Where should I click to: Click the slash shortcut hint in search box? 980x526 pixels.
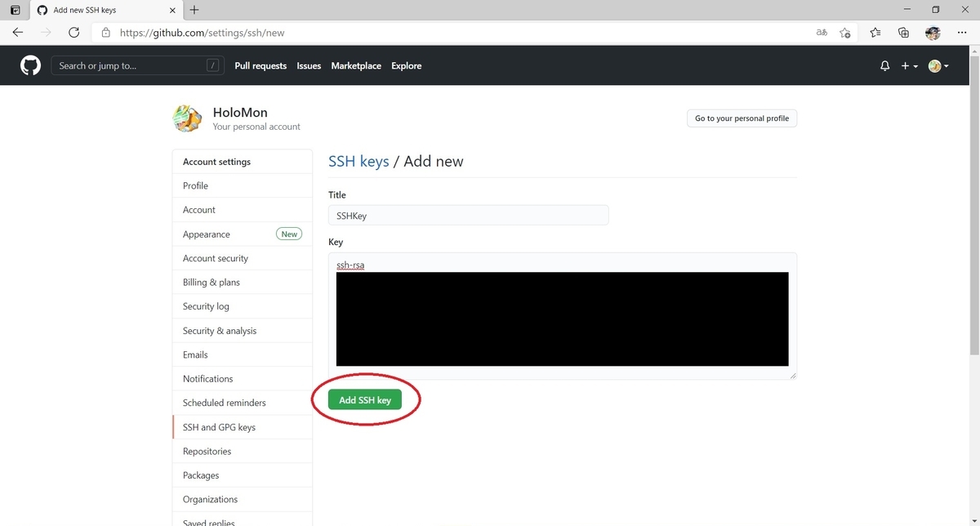[x=213, y=66]
